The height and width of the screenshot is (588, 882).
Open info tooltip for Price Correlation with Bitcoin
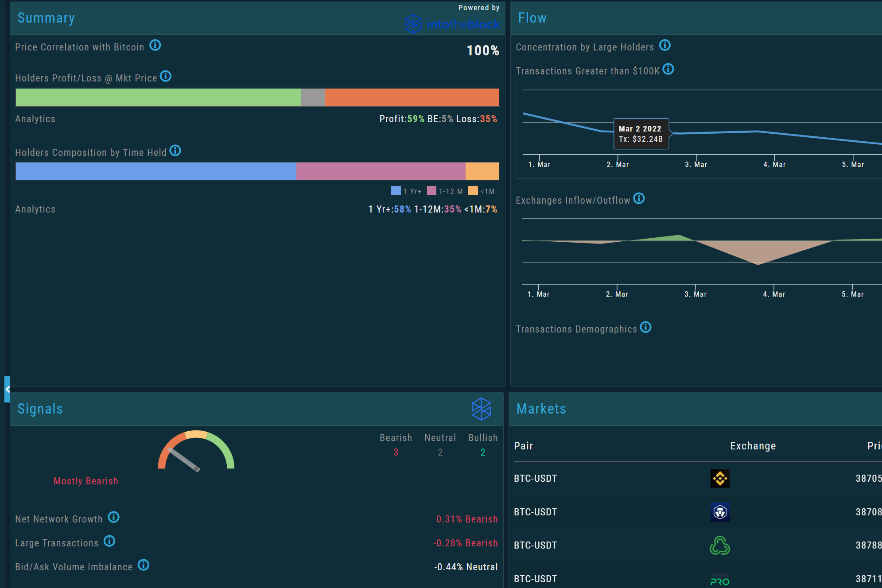155,45
